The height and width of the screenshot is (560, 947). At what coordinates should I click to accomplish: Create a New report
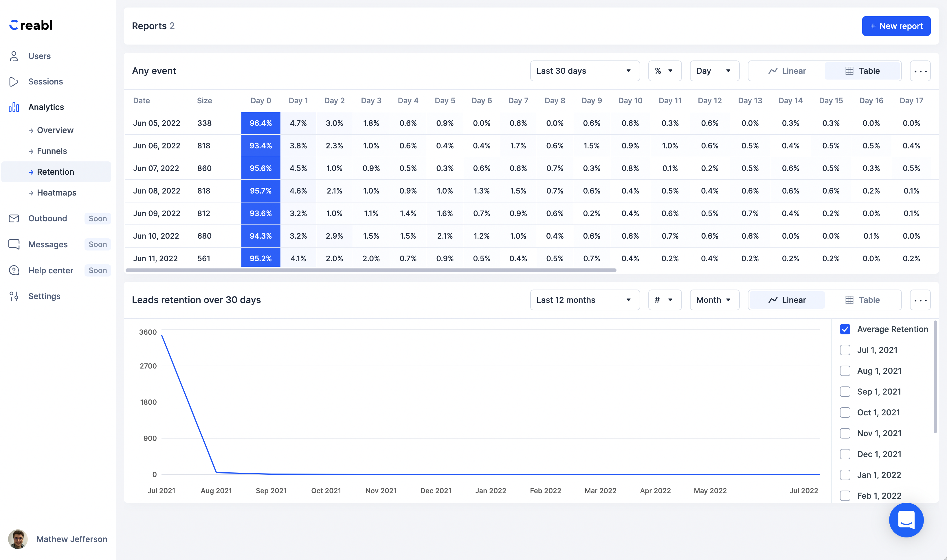point(896,26)
